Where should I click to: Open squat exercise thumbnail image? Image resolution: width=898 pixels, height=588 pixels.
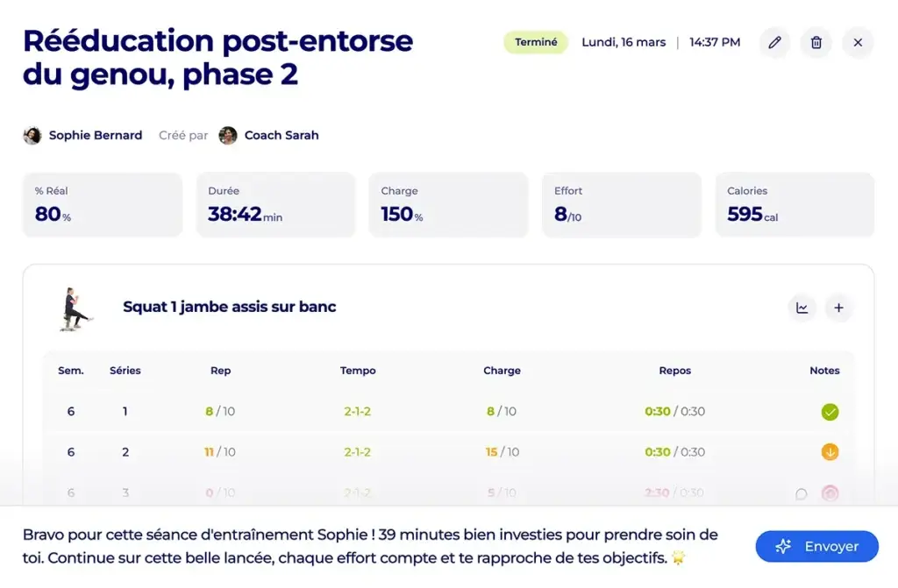(75, 308)
